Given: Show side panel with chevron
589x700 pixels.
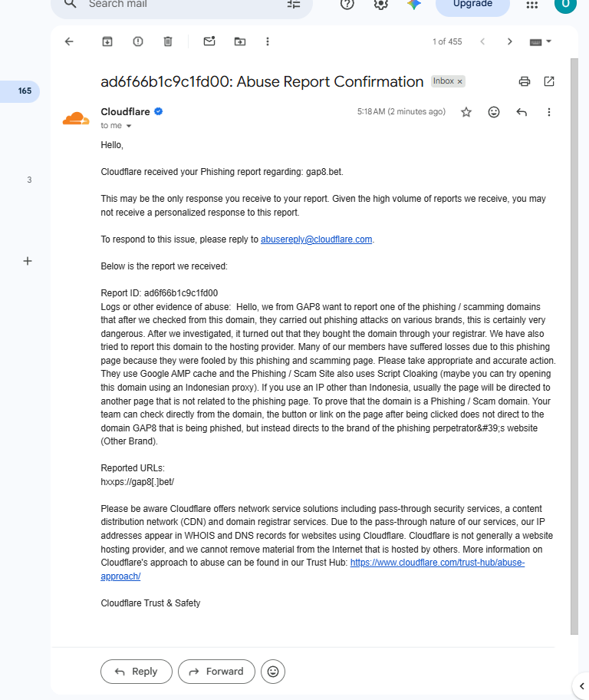Looking at the screenshot, I should pos(581,686).
